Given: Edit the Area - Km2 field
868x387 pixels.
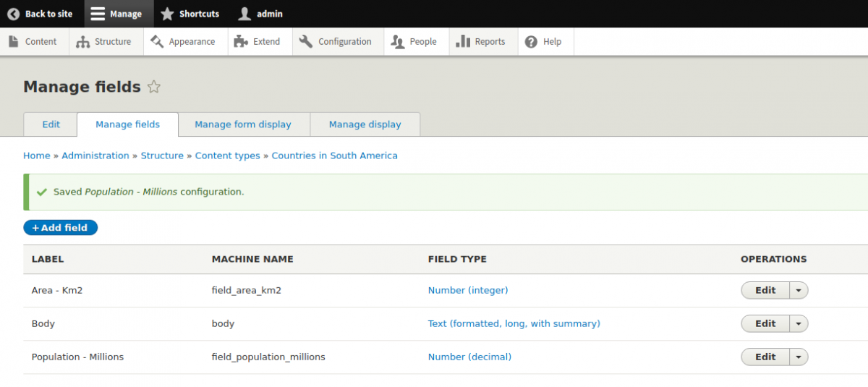Looking at the screenshot, I should point(765,290).
